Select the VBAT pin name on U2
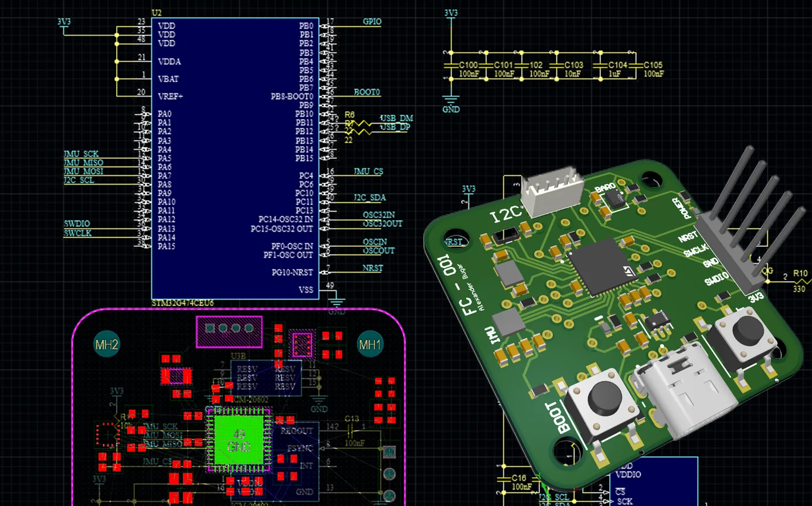The height and width of the screenshot is (506, 812). pyautogui.click(x=168, y=79)
